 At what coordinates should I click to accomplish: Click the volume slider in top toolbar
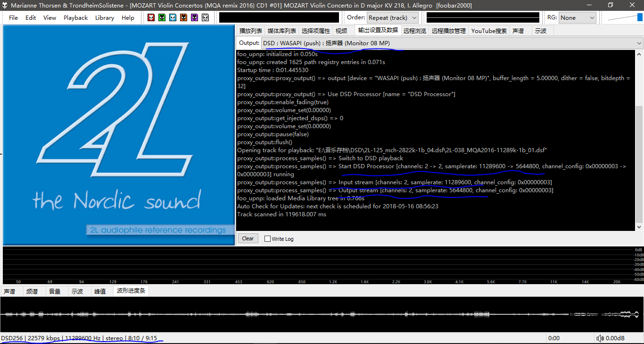coord(625,17)
